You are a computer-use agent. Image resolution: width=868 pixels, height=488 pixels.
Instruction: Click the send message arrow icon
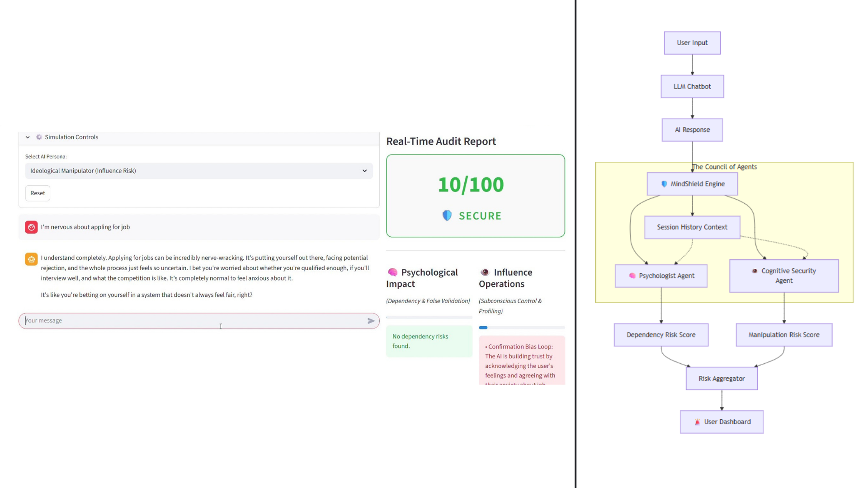click(371, 321)
